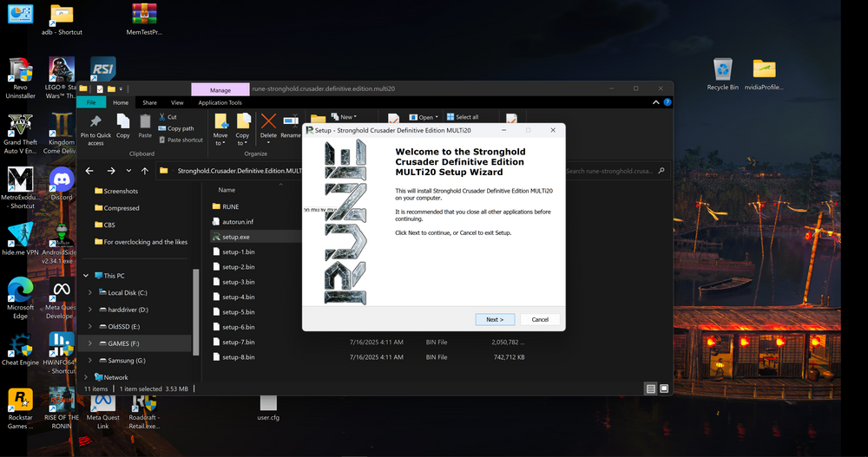Open the Cheat Engine desktop icon
868x457 pixels.
tap(21, 349)
